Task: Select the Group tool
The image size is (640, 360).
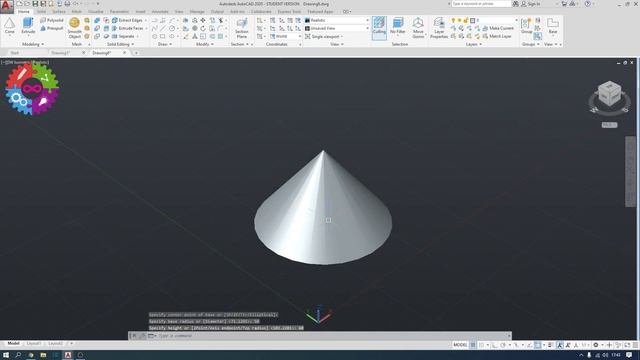Action: tap(527, 26)
